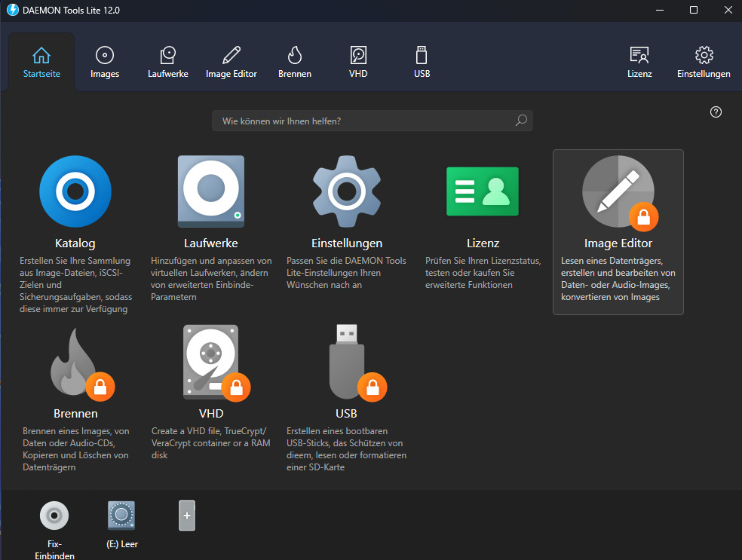The image size is (742, 560).
Task: Click the Fix-Einbinden quick mount icon
Action: [54, 516]
